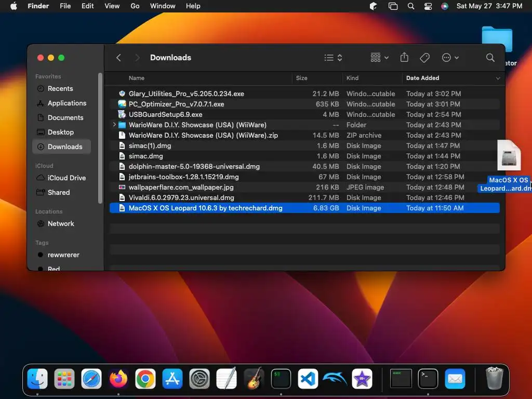Open Recents in the sidebar

pyautogui.click(x=61, y=88)
